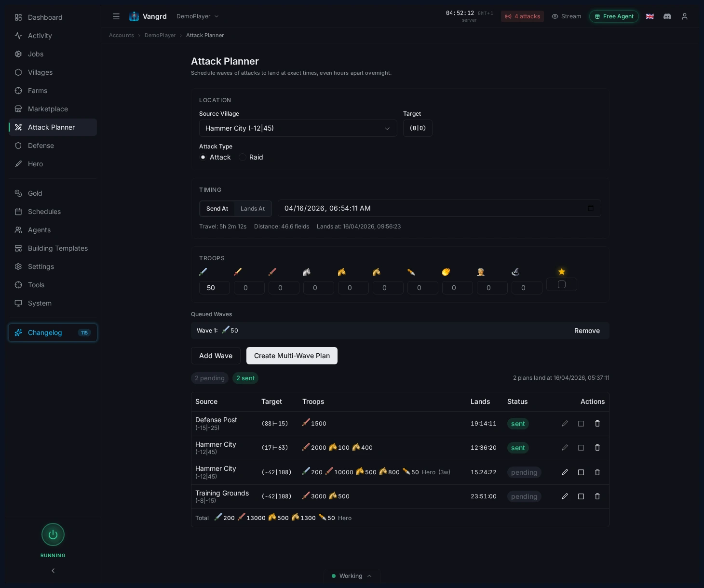Open the Attack Planner sidebar icon
The width and height of the screenshot is (704, 588).
(x=18, y=127)
